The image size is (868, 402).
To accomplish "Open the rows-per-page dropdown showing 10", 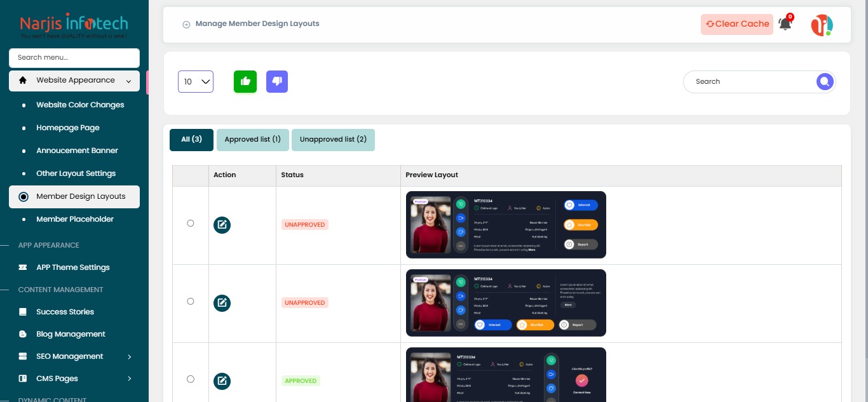I will 196,81.
